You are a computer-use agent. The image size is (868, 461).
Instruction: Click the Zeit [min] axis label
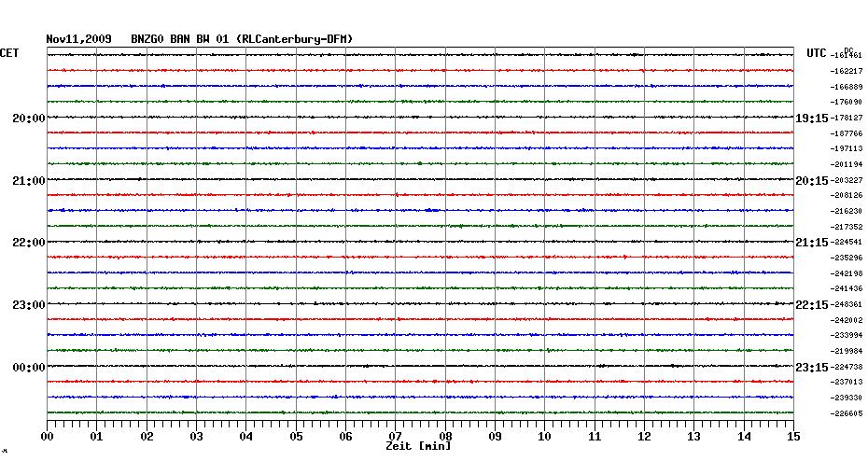pos(418,447)
